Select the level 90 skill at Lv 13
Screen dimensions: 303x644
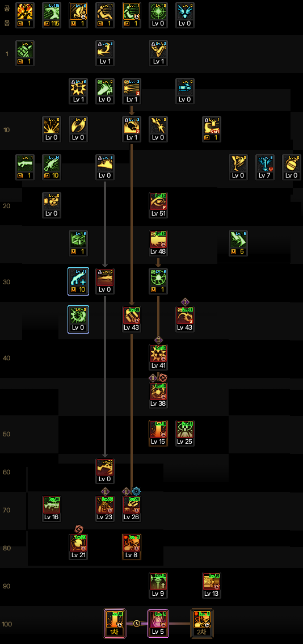(212, 585)
